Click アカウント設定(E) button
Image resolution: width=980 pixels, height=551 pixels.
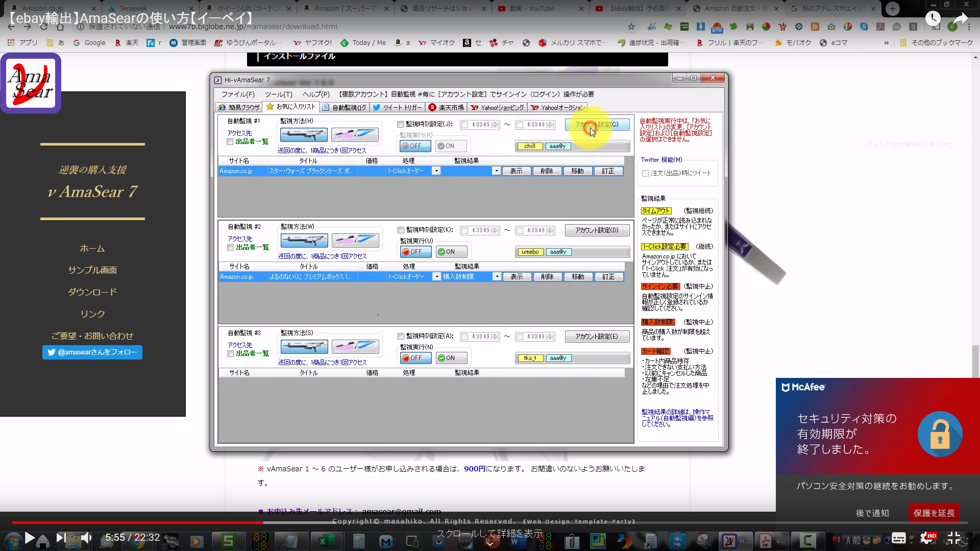coord(597,337)
